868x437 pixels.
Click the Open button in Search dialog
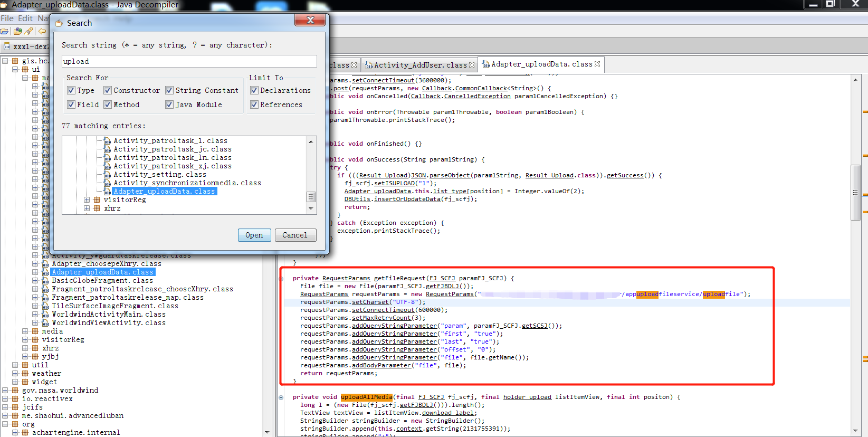click(x=254, y=235)
